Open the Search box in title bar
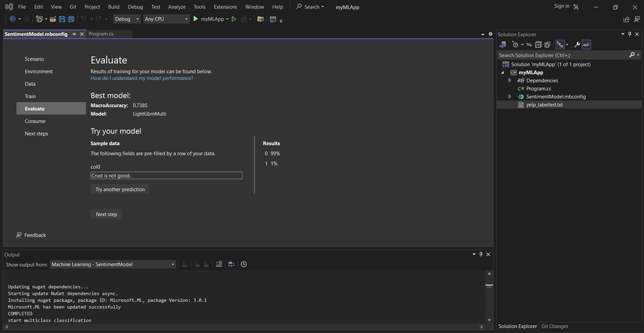 [310, 6]
